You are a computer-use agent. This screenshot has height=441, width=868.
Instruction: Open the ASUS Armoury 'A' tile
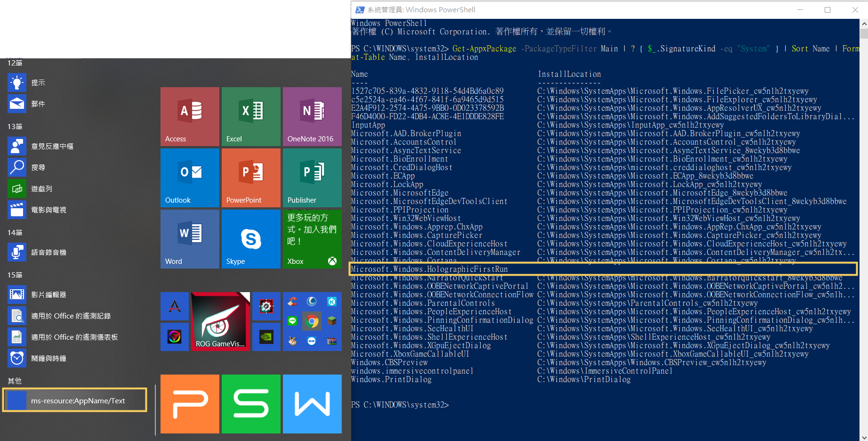[175, 306]
